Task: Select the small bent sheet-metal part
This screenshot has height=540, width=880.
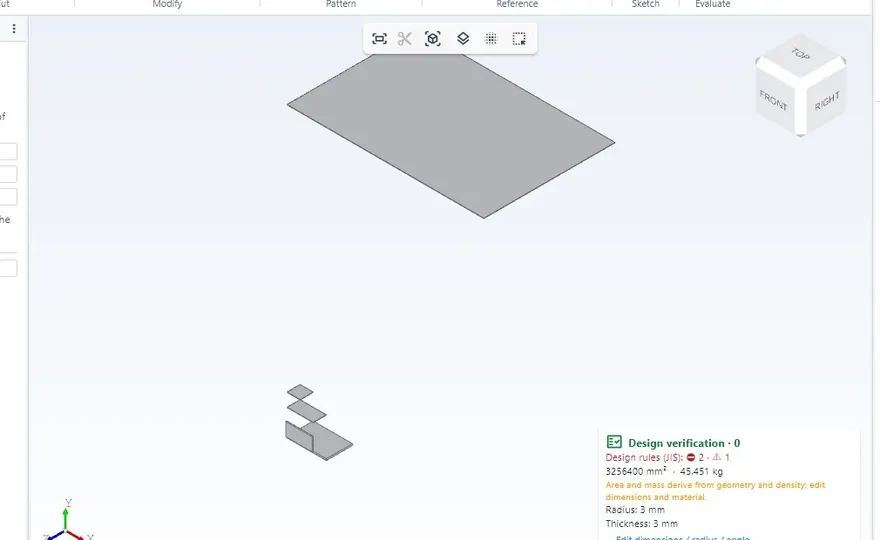Action: click(x=321, y=440)
